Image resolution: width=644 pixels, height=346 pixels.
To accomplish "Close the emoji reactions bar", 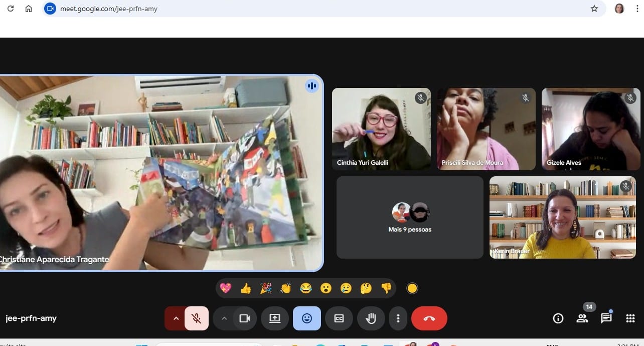I will point(306,318).
